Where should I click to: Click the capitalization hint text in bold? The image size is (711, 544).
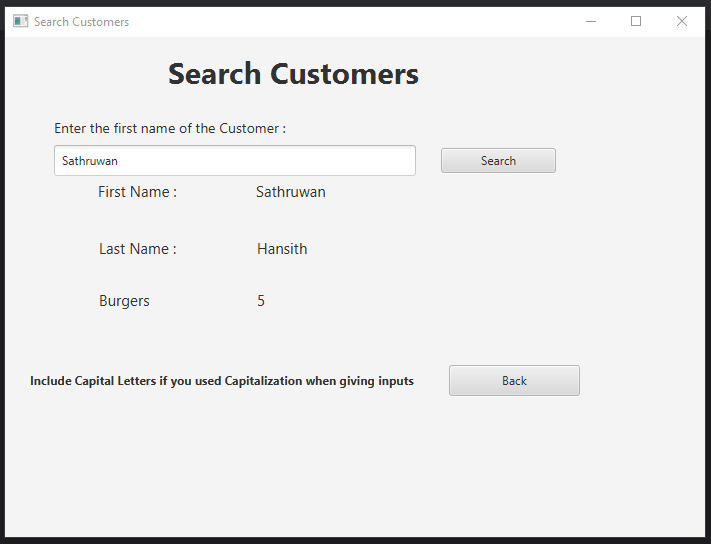222,381
